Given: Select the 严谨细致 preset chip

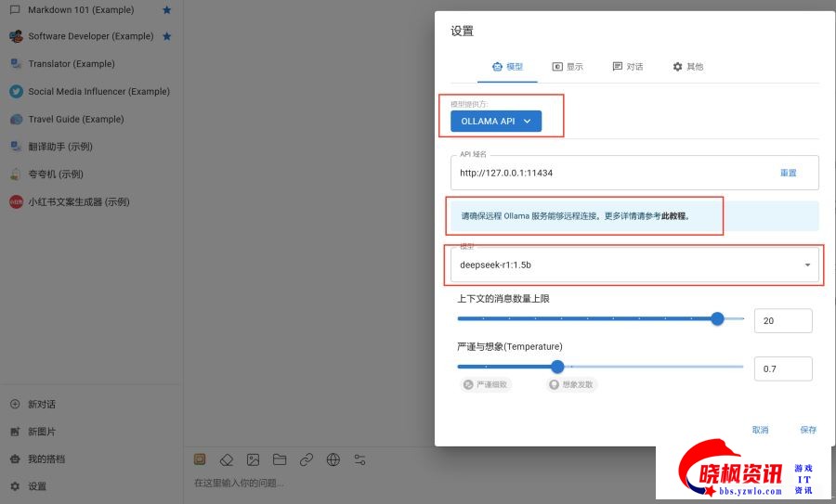Looking at the screenshot, I should pos(486,384).
